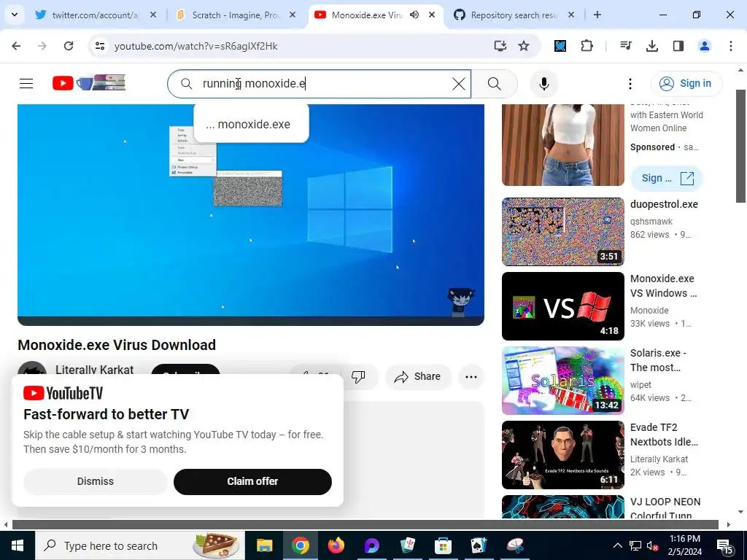This screenshot has width=747, height=560.
Task: Show Chrome downloads
Action: pyautogui.click(x=652, y=46)
